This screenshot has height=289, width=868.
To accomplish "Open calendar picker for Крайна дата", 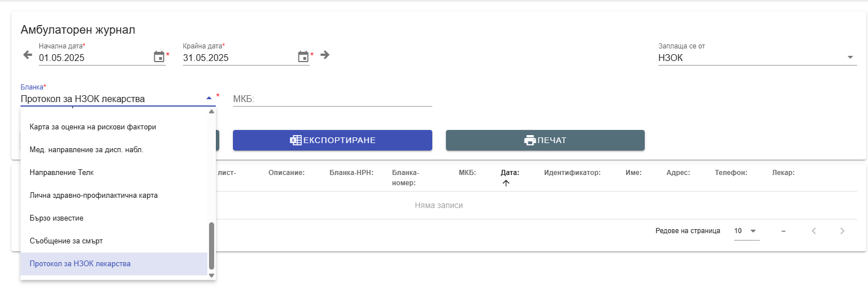I will 304,57.
